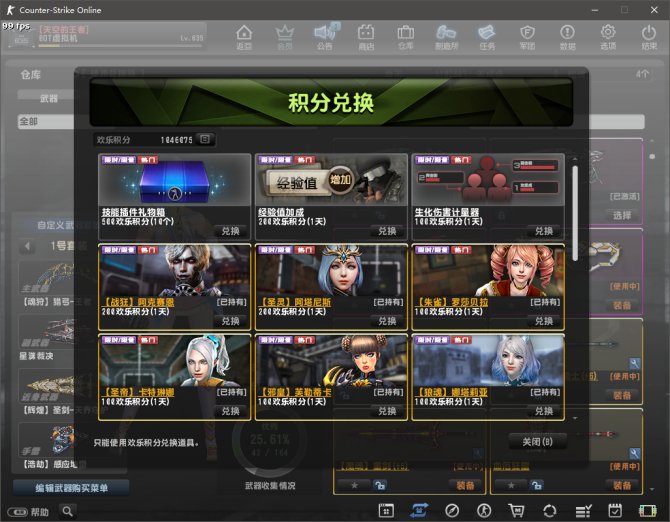The height and width of the screenshot is (522, 670).
Task: Toggle the lock on bottom-middle weapon card
Action: click(x=379, y=485)
